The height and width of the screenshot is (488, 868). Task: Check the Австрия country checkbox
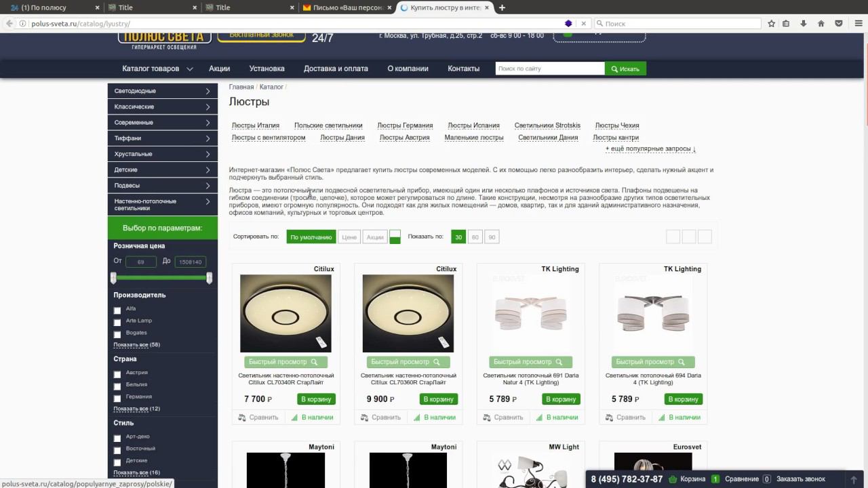point(117,374)
